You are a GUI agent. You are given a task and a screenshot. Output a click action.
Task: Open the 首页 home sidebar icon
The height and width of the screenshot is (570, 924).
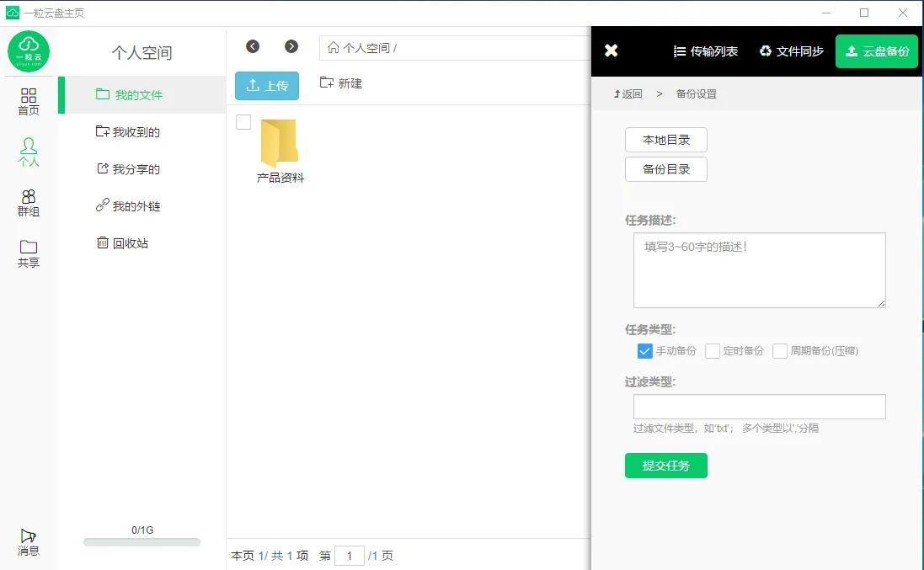tap(29, 101)
